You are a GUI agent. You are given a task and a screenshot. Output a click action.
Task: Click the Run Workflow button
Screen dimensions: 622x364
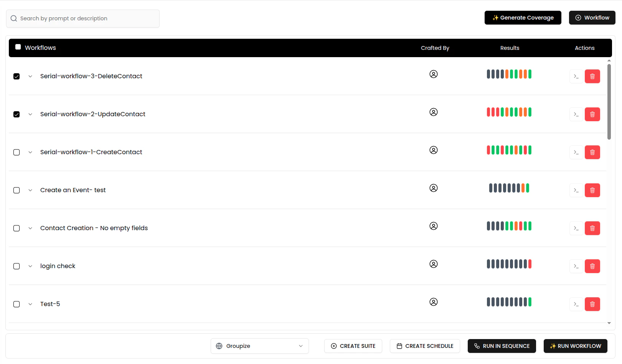pyautogui.click(x=575, y=346)
